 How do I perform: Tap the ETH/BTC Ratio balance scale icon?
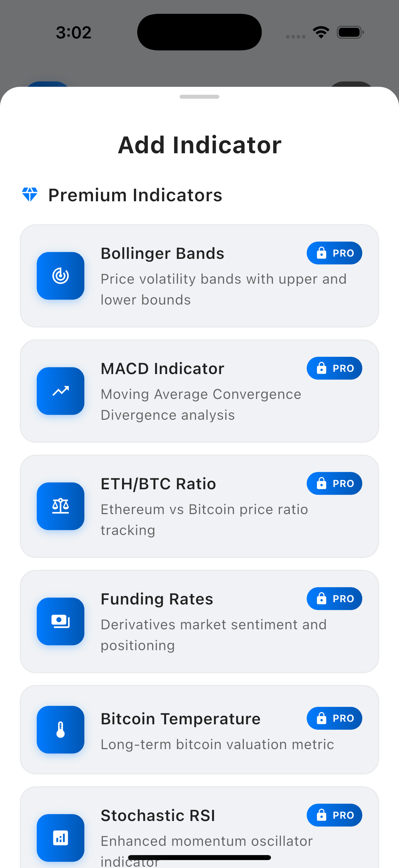click(61, 506)
